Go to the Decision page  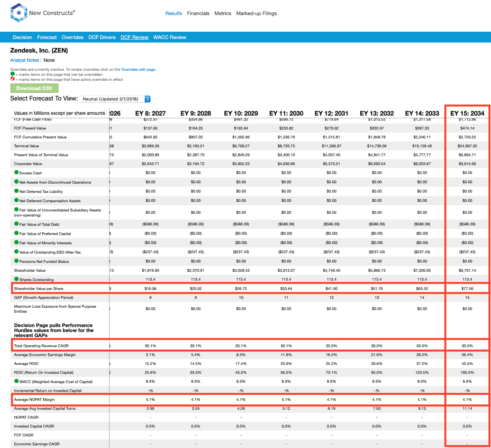[22, 37]
